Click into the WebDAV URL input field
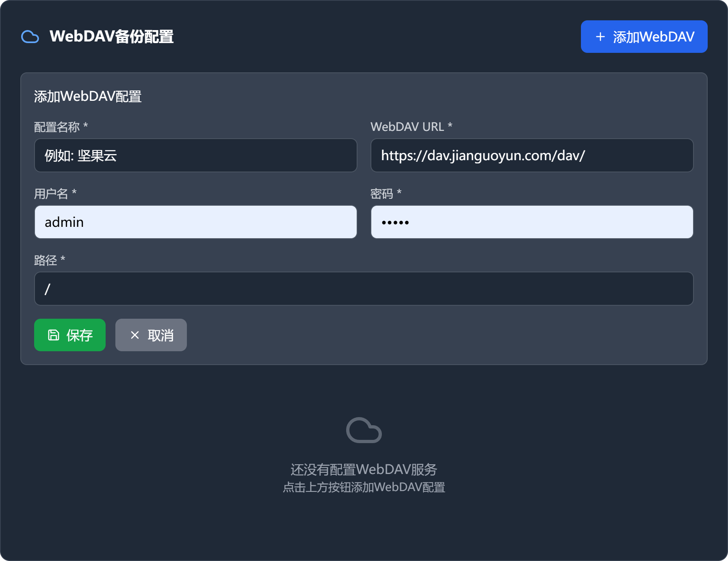The width and height of the screenshot is (728, 561). (x=532, y=156)
